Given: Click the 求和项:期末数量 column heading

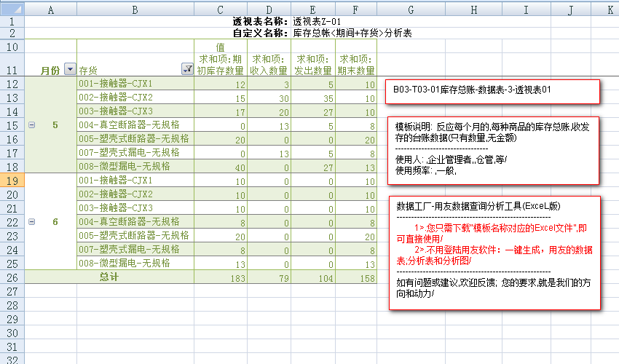Looking at the screenshot, I should tap(356, 64).
